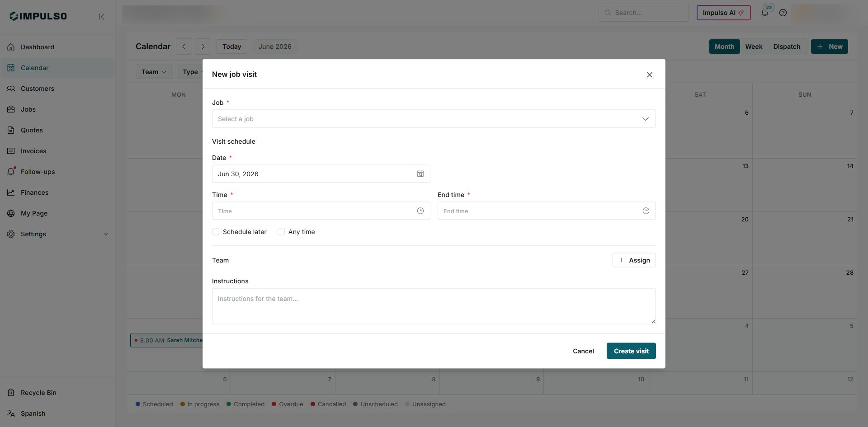The height and width of the screenshot is (427, 868).
Task: Open the date picker calendar icon
Action: (420, 174)
